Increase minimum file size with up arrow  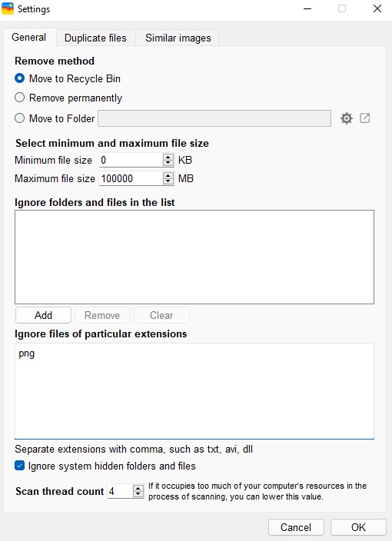[x=168, y=157]
